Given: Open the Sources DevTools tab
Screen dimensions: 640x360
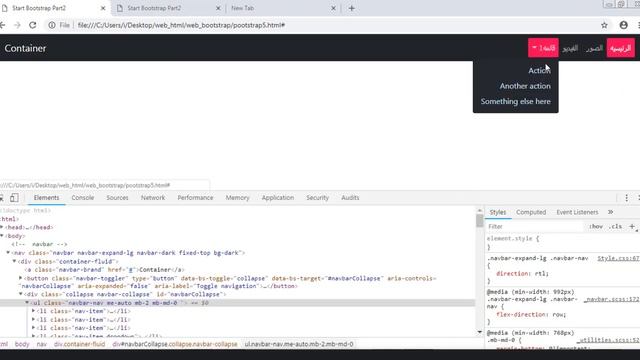Looking at the screenshot, I should [117, 198].
